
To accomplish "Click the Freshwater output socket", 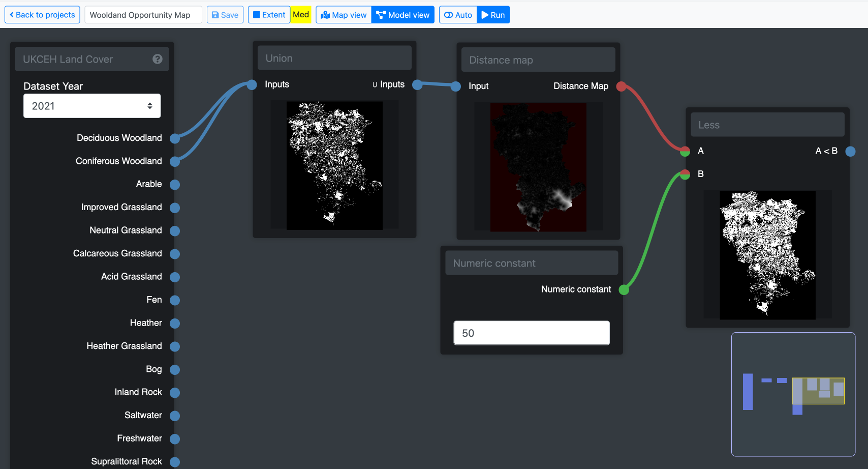I will click(x=175, y=439).
